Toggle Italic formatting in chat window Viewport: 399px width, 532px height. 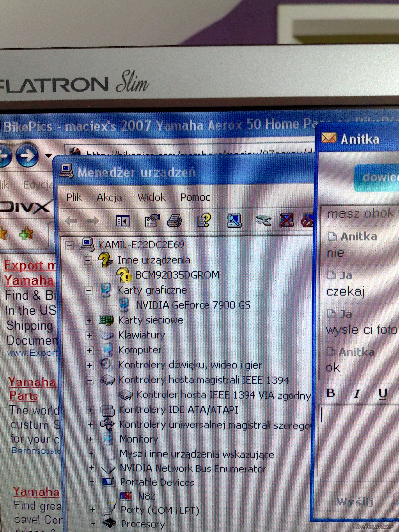tap(357, 394)
